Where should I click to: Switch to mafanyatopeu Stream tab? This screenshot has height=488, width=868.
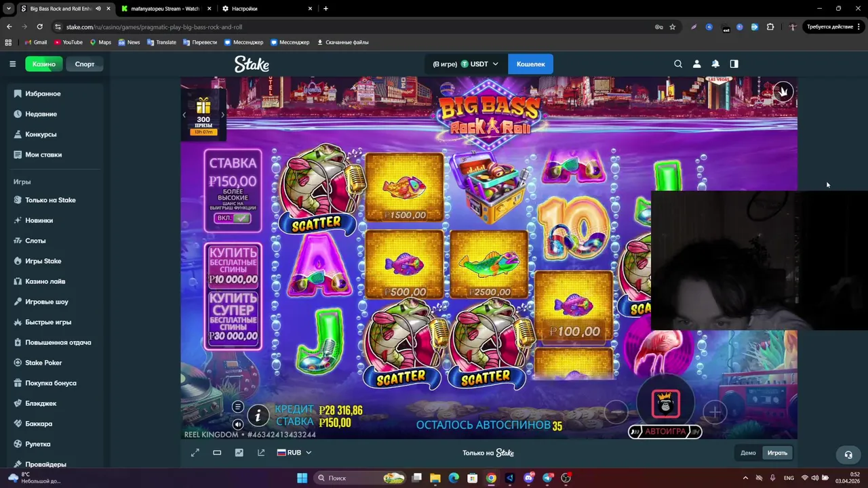[166, 9]
